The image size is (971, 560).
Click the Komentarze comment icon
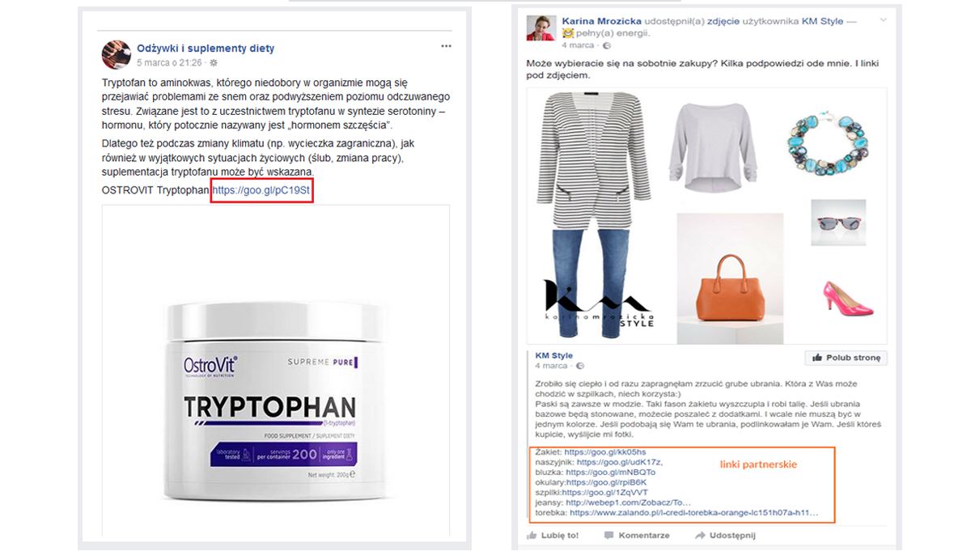pos(608,535)
